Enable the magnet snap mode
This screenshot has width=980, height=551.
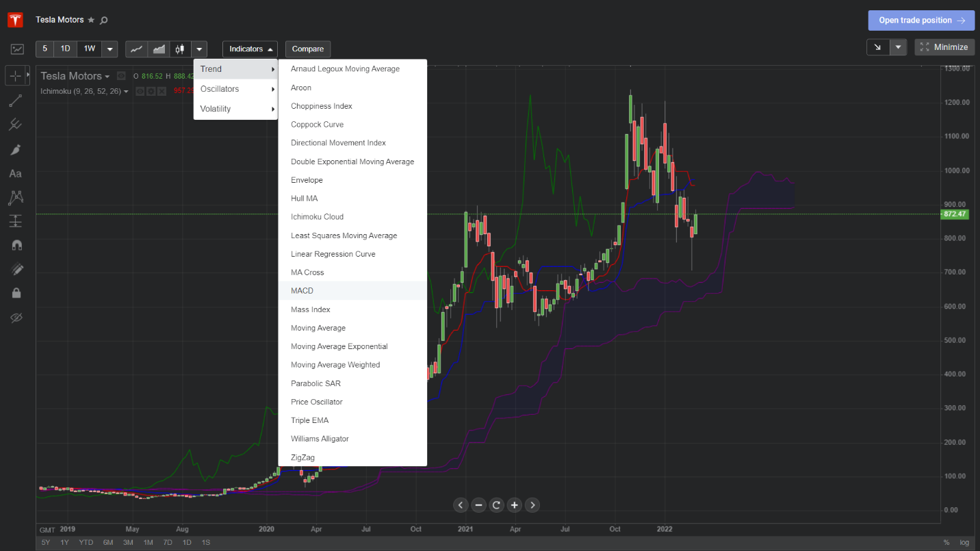[x=15, y=245]
